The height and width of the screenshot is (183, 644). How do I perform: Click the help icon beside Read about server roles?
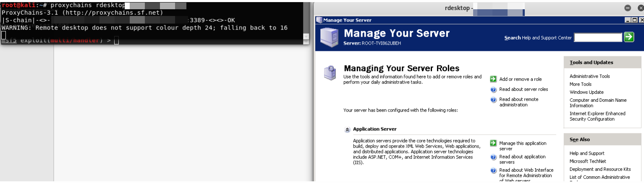point(493,90)
